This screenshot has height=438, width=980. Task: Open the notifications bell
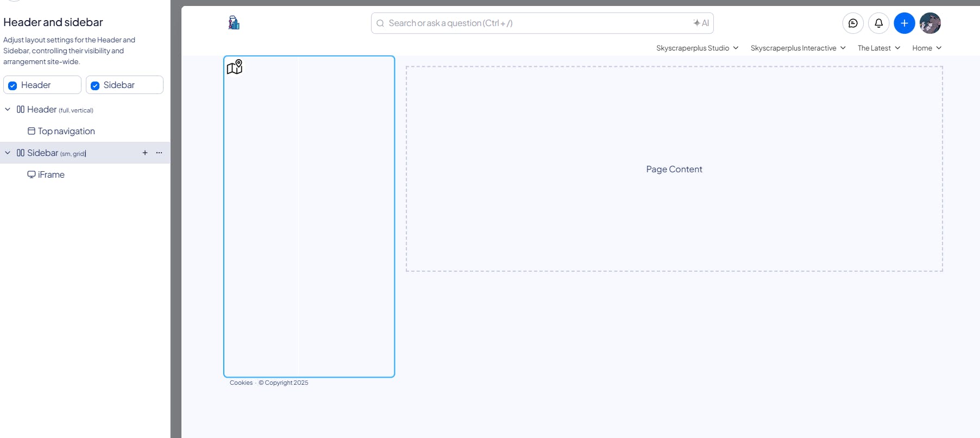(878, 23)
